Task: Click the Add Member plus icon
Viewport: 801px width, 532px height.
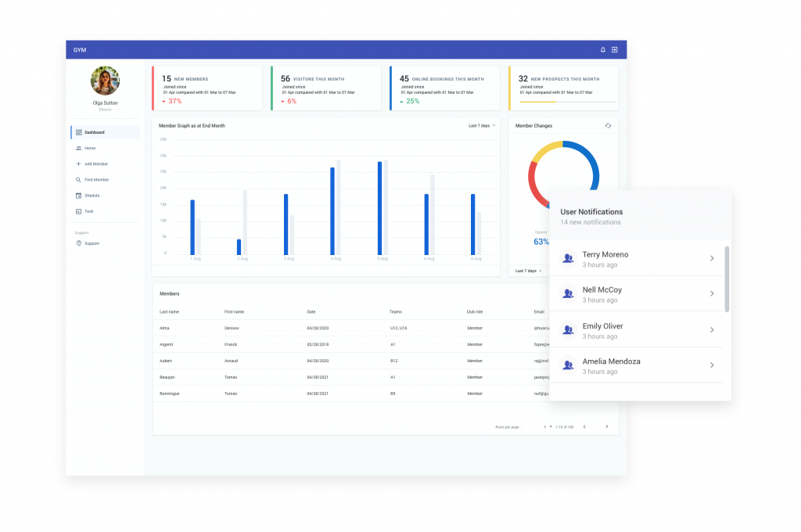Action: pos(78,164)
